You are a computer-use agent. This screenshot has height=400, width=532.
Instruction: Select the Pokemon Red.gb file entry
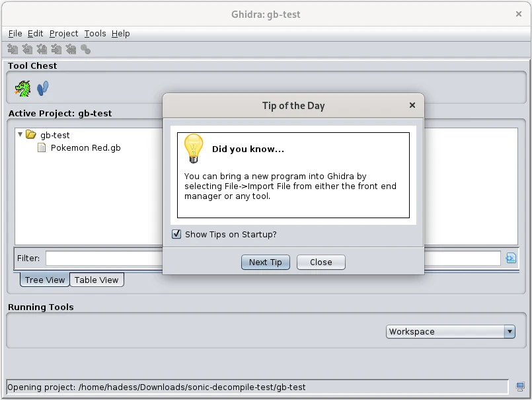coord(85,147)
